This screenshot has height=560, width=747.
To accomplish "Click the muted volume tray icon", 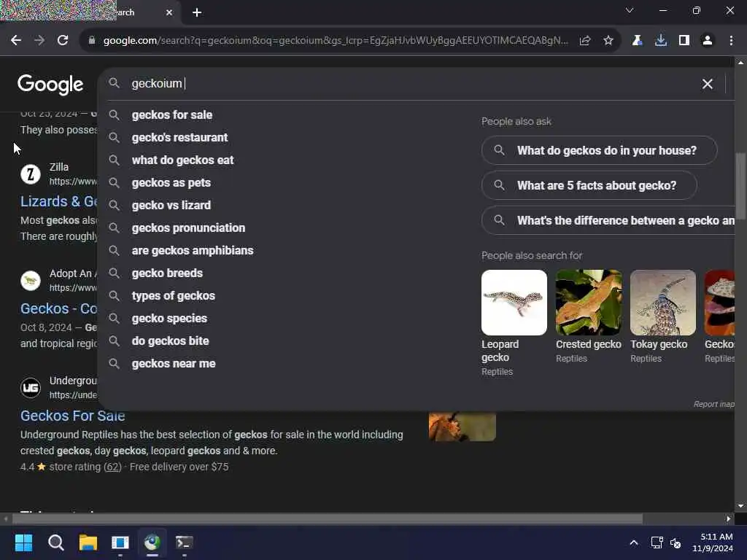I will (676, 542).
